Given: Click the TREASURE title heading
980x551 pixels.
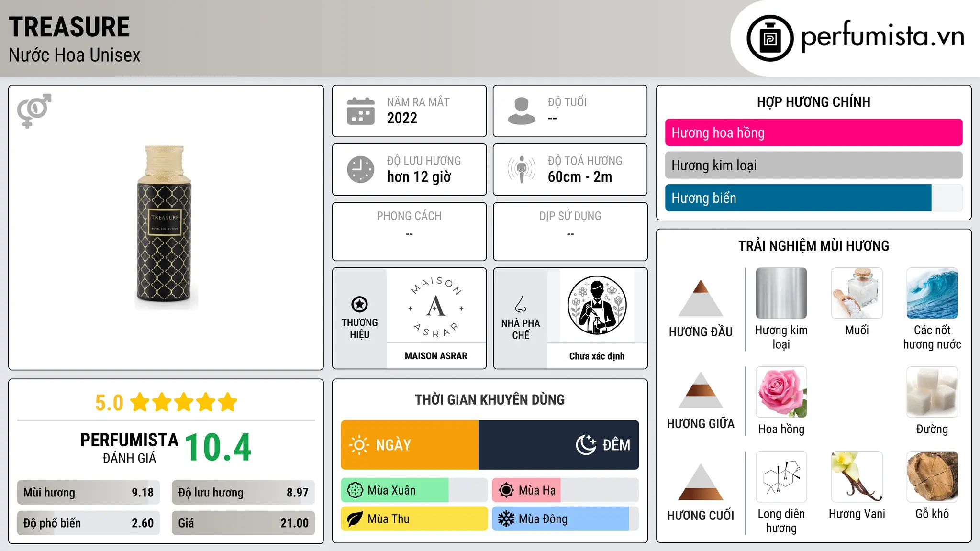Looking at the screenshot, I should point(69,27).
